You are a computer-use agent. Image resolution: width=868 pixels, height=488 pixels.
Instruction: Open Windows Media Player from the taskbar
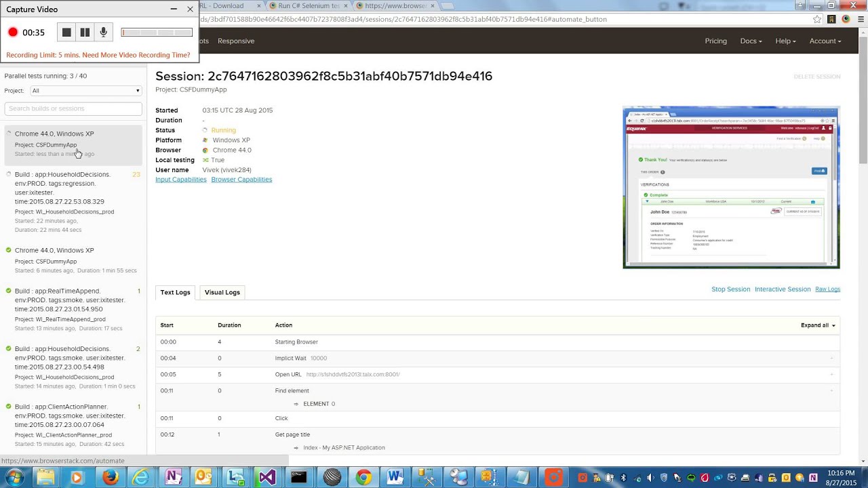[77, 477]
